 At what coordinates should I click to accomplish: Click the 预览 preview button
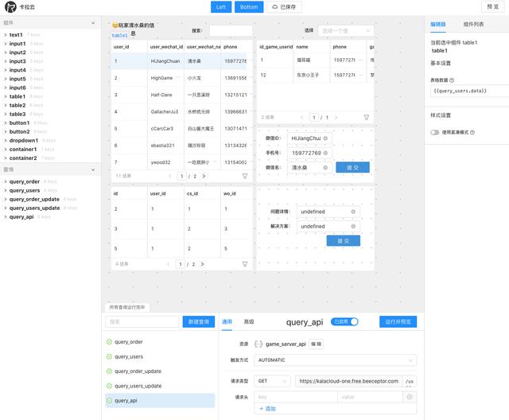[492, 6]
